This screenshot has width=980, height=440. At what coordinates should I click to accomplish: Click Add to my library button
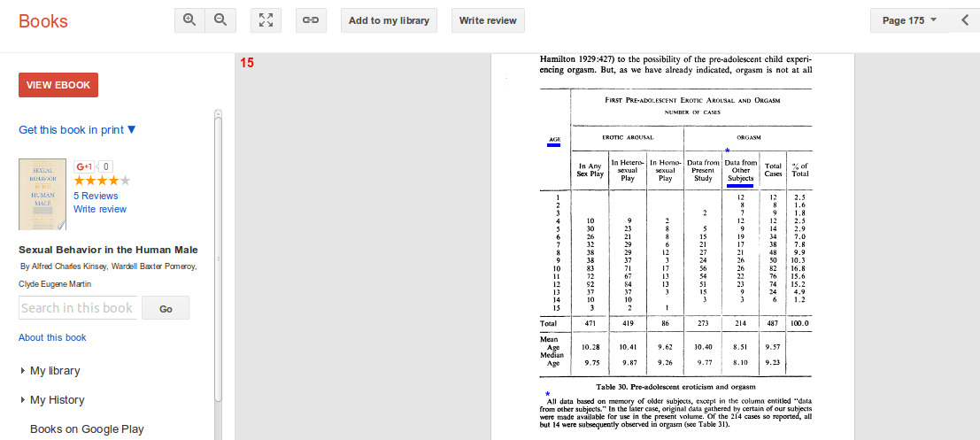pyautogui.click(x=389, y=20)
